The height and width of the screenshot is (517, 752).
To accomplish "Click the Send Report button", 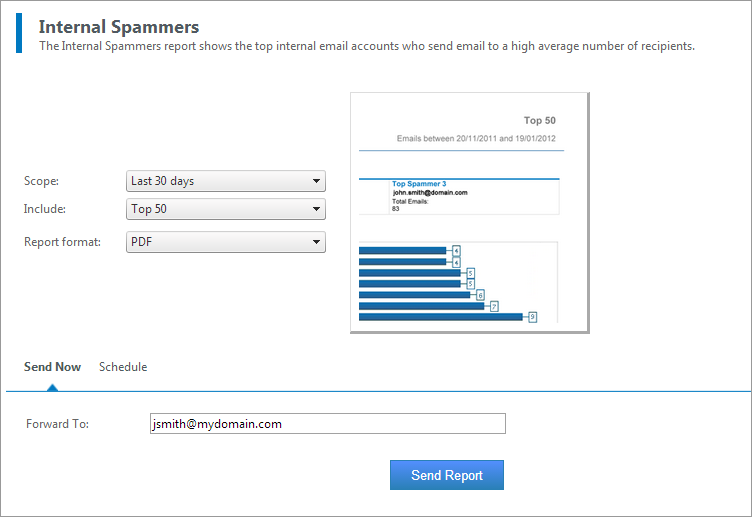I will pyautogui.click(x=446, y=475).
